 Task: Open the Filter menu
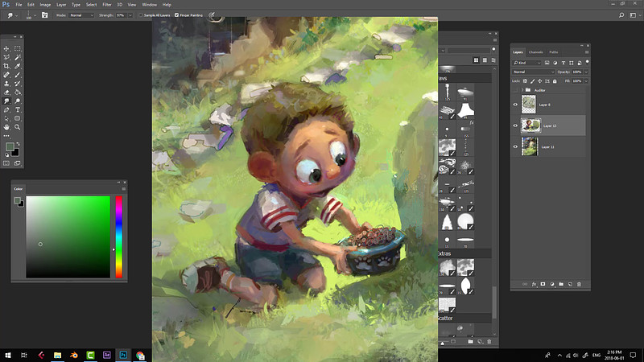(107, 5)
